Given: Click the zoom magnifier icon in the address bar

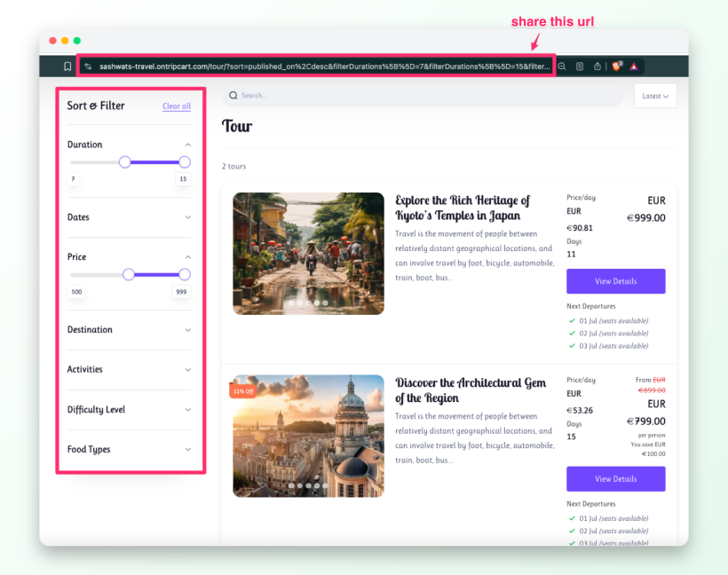Looking at the screenshot, I should tap(562, 67).
